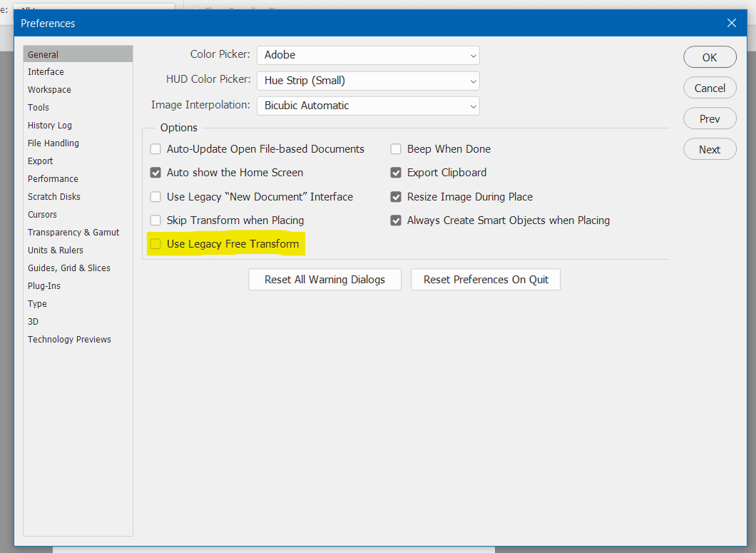Click Reset Preferences On Quit
This screenshot has height=553, width=756.
[486, 280]
